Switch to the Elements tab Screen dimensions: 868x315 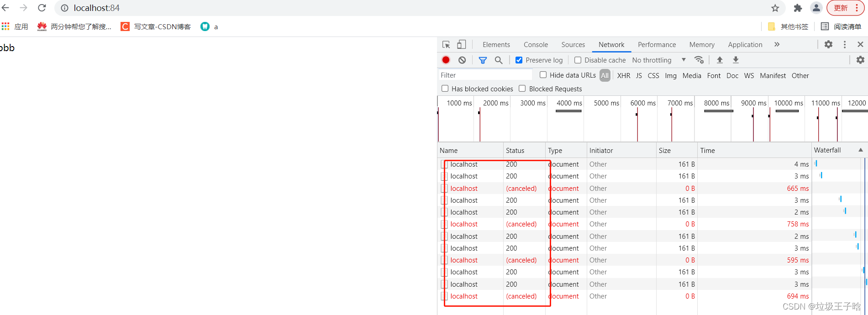496,44
